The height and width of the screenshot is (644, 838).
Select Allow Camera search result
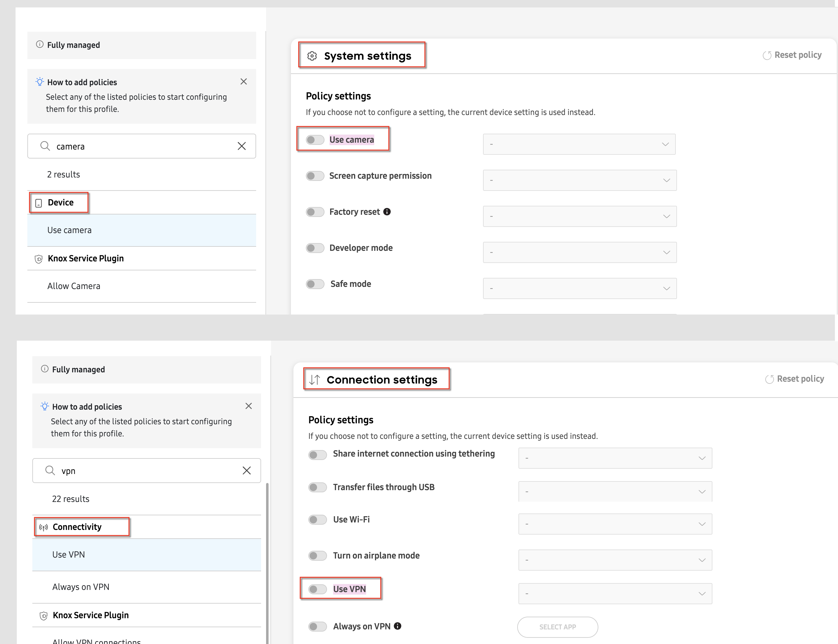pyautogui.click(x=141, y=286)
